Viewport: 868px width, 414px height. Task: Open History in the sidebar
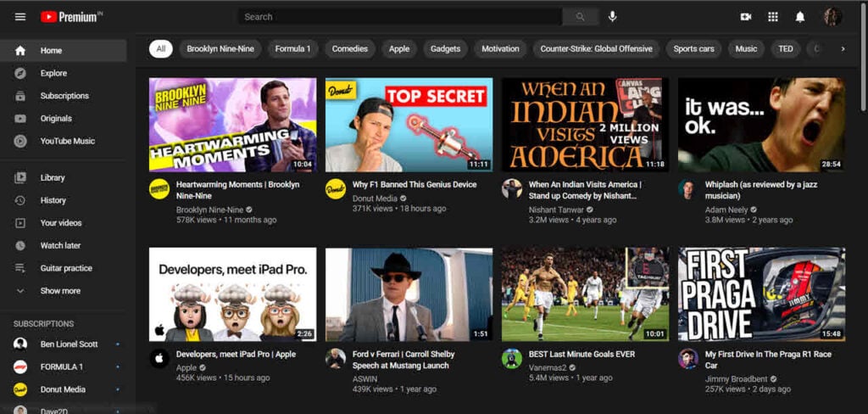(63, 200)
